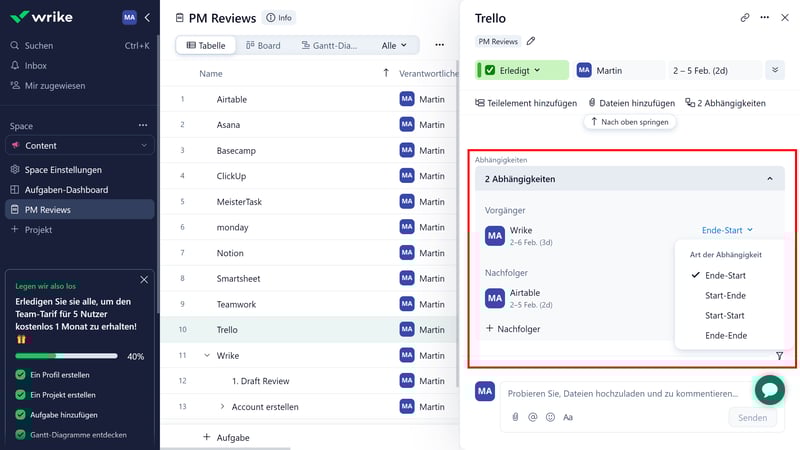Open the 1. Draft Review subtask

[x=260, y=381]
